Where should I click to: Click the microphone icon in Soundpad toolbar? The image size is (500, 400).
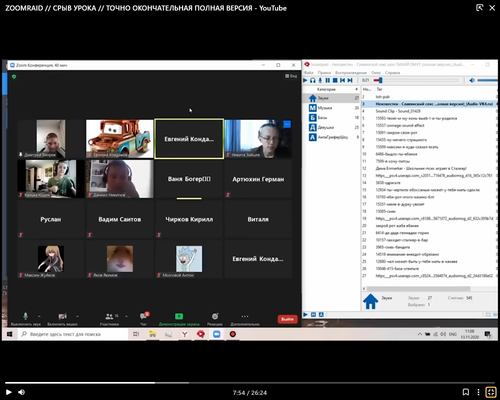tap(320, 80)
